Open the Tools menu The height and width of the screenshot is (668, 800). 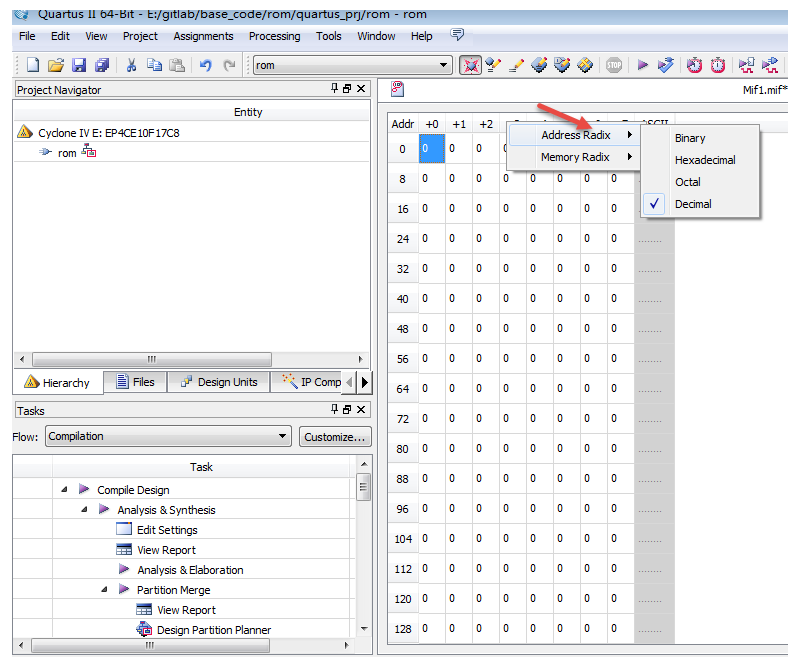point(329,36)
